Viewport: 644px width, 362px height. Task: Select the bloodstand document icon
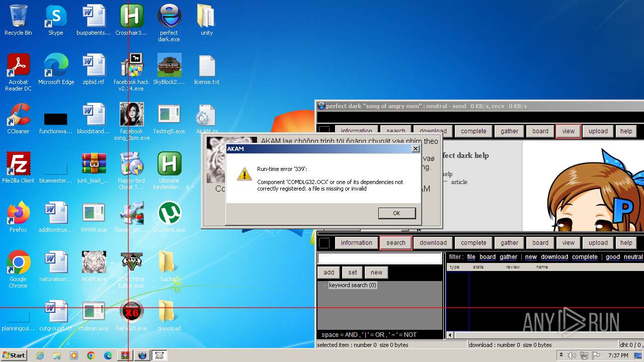pyautogui.click(x=94, y=119)
